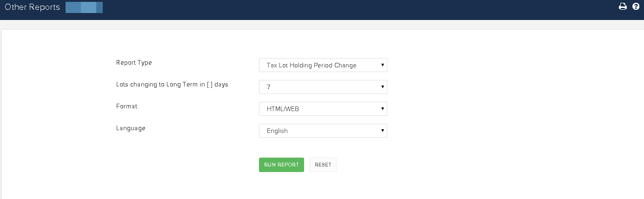This screenshot has width=644, height=199.
Task: Click the print icon in header
Action: pos(623,7)
